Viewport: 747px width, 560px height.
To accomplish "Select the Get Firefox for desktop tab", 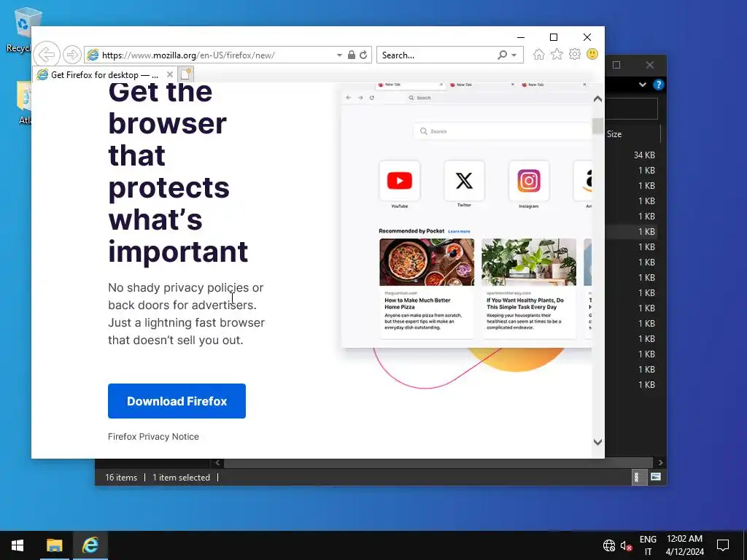I will (105, 75).
